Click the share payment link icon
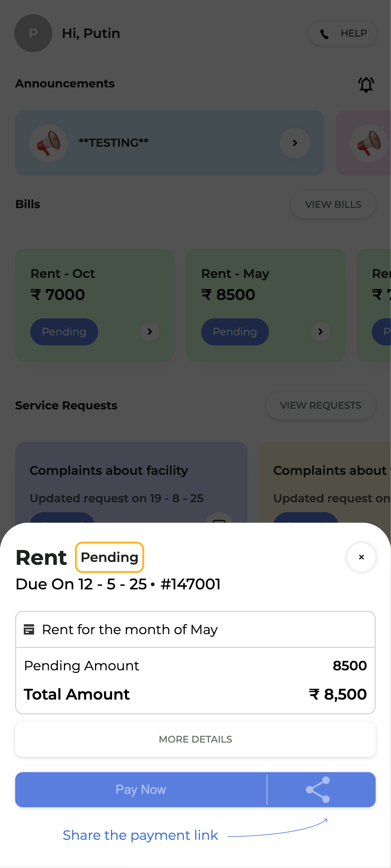391x868 pixels. (318, 790)
